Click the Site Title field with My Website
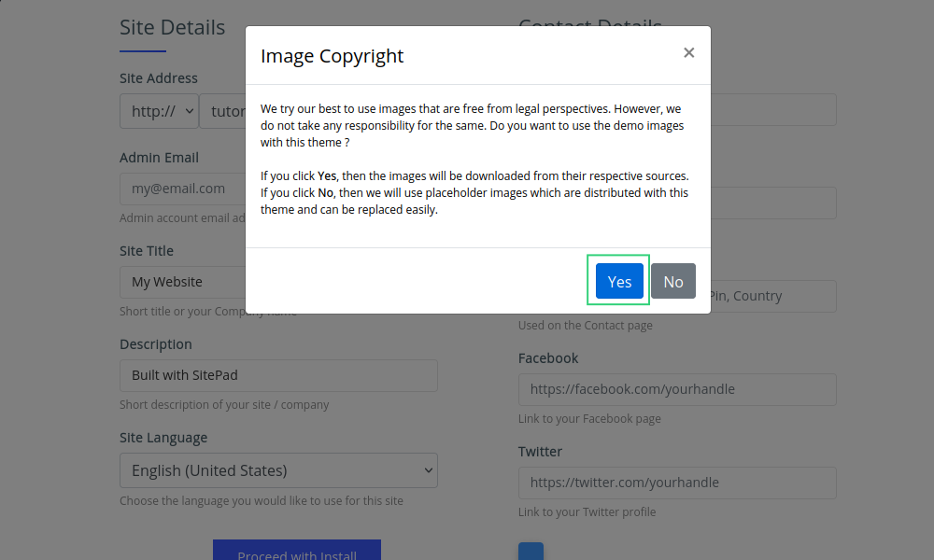The image size is (934, 560). tap(182, 282)
